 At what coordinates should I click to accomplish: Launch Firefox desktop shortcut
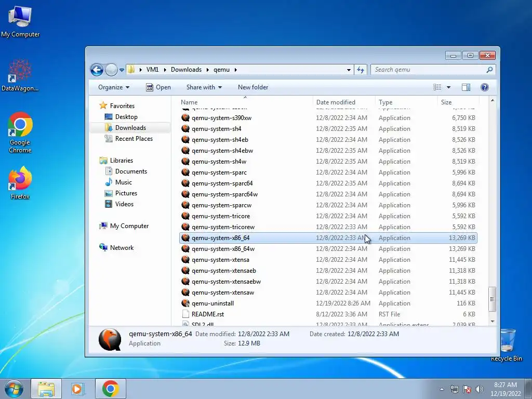point(20,182)
